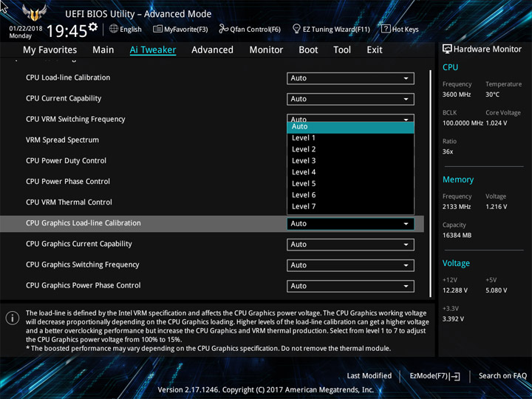532x399 pixels.
Task: Switch to the Main tab
Action: (x=103, y=50)
